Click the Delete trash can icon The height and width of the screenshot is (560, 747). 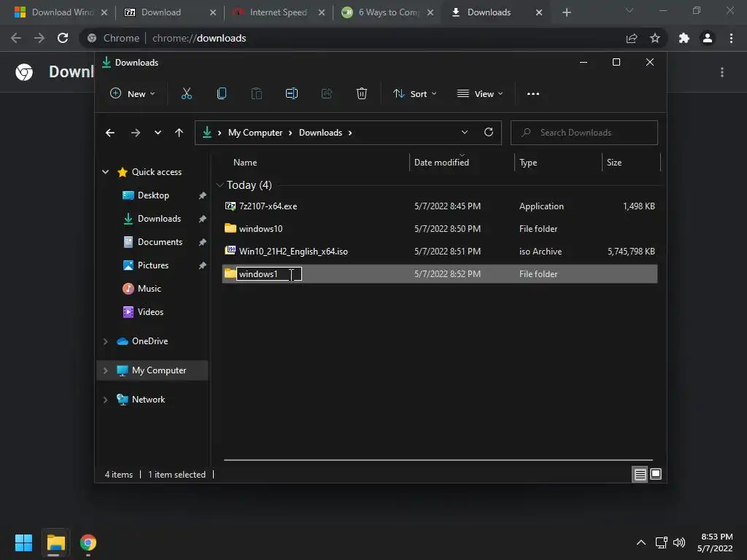362,94
